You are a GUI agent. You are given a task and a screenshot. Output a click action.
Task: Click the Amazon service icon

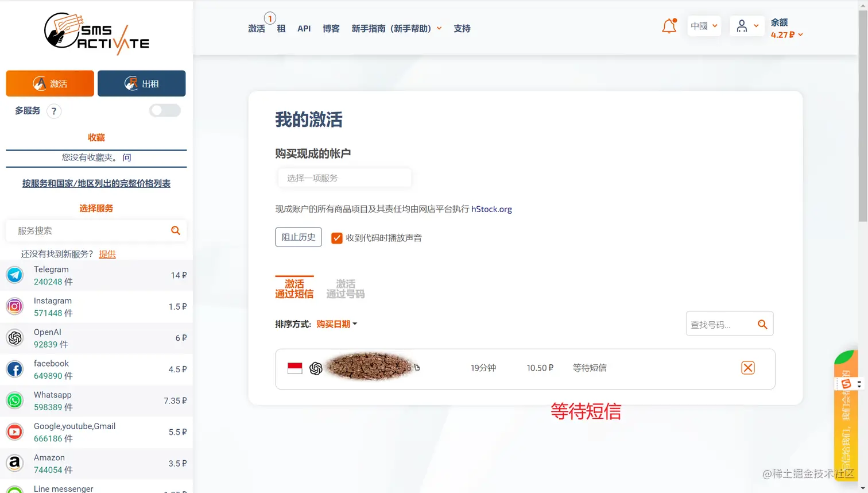15,463
